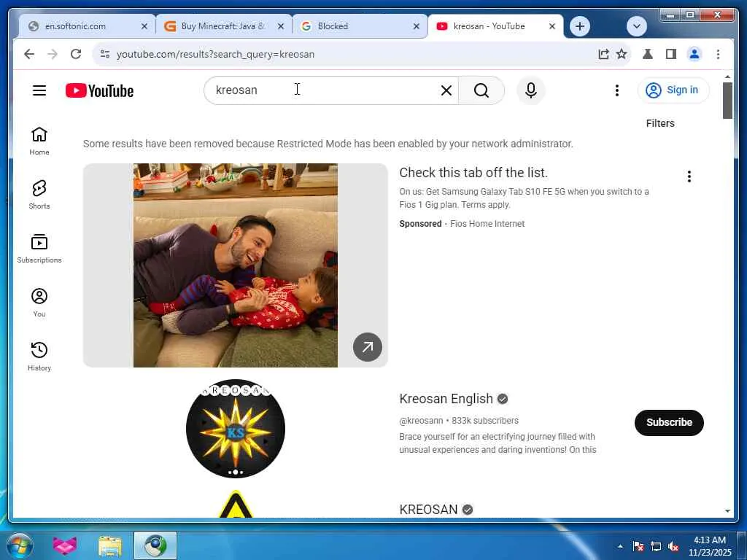
Task: Open the pink cat app on taskbar
Action: click(x=65, y=545)
